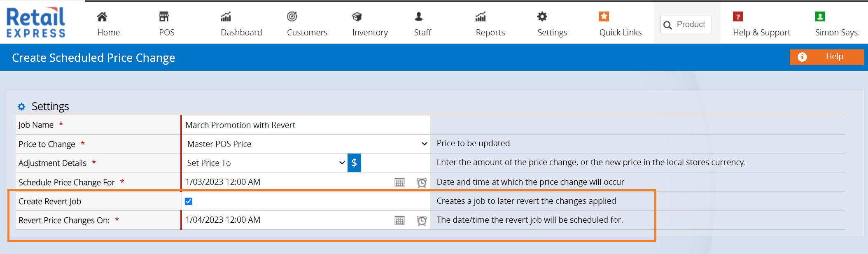Click the dollar sign adjustment icon
This screenshot has height=254, width=868.
pos(354,163)
